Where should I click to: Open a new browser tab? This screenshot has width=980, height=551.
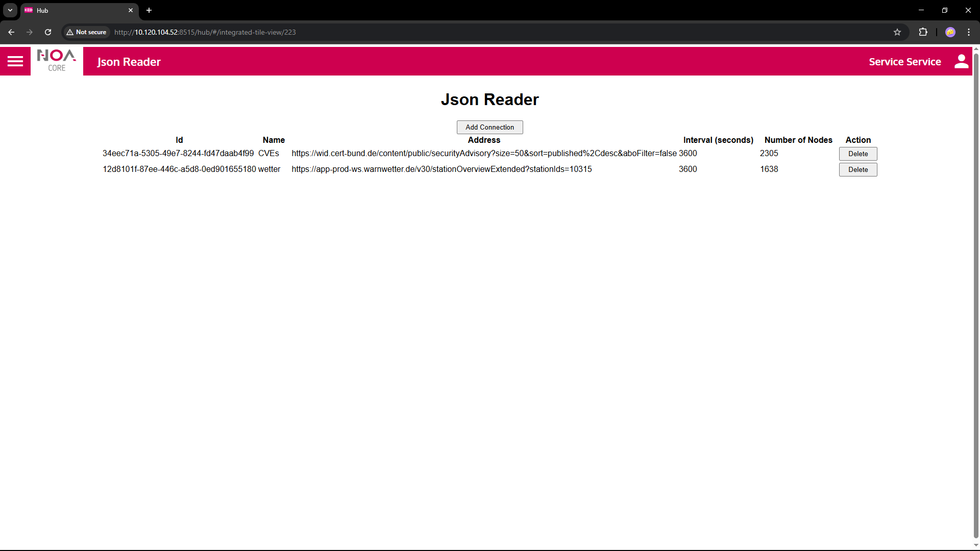pos(149,10)
